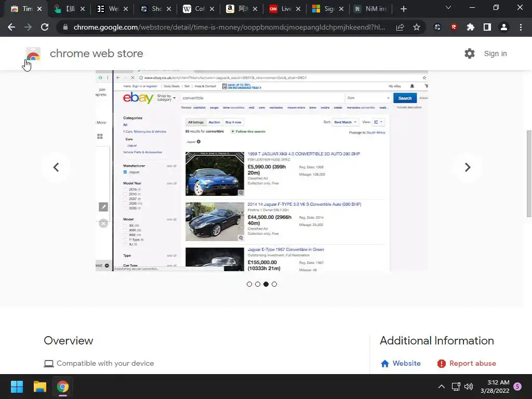Open tab search dropdown arrow
The image size is (532, 399).
pos(448,7)
